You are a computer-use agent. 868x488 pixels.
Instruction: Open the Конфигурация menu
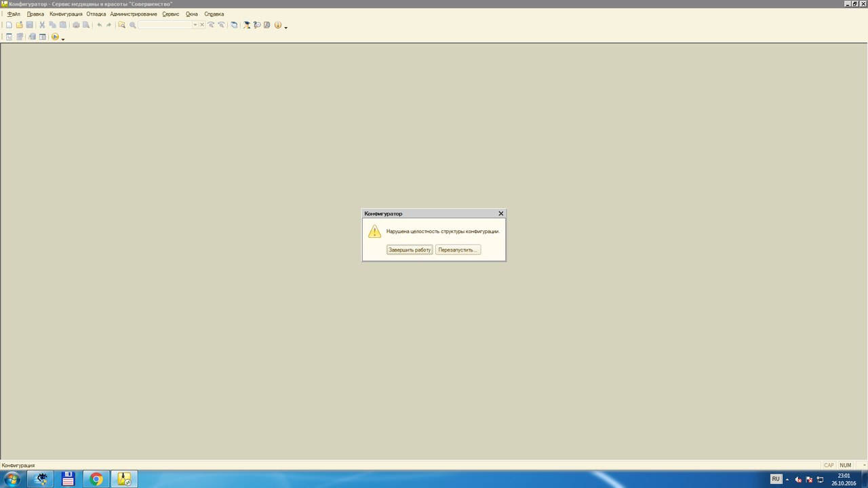[66, 14]
